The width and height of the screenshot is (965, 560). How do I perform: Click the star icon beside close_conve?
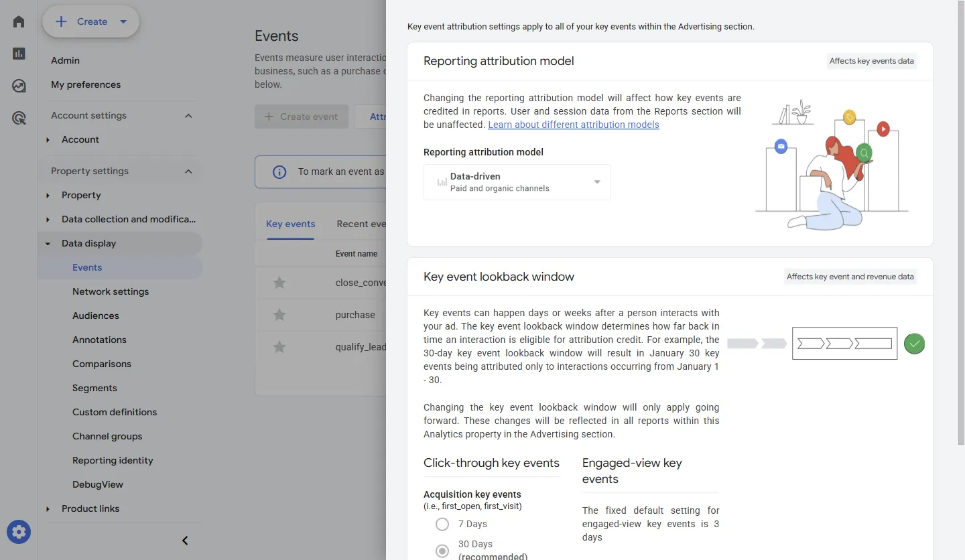click(x=279, y=283)
